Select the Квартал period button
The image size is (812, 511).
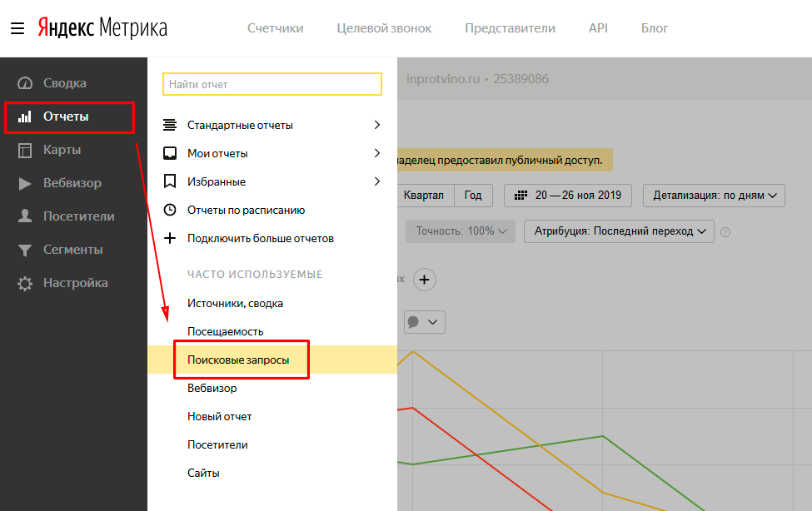point(424,196)
